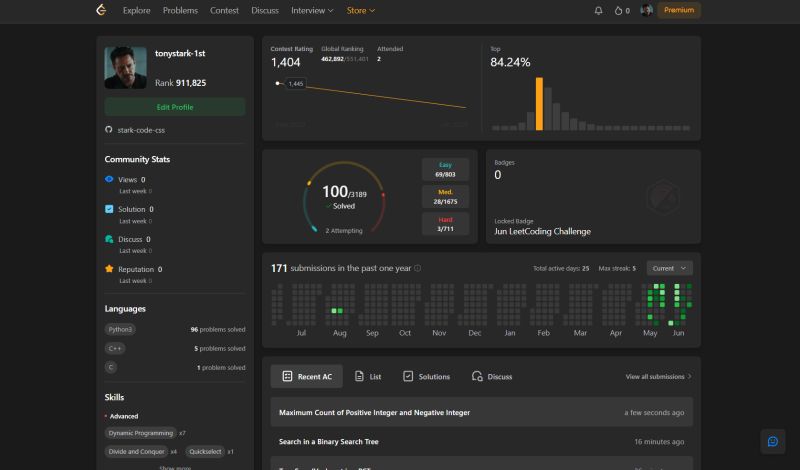Open the user avatar in navbar

(646, 10)
